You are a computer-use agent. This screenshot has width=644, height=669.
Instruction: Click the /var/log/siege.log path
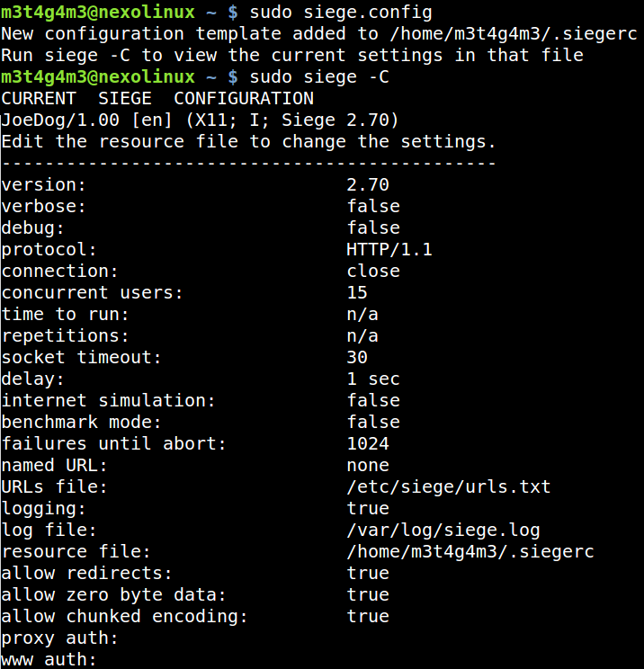(x=443, y=530)
